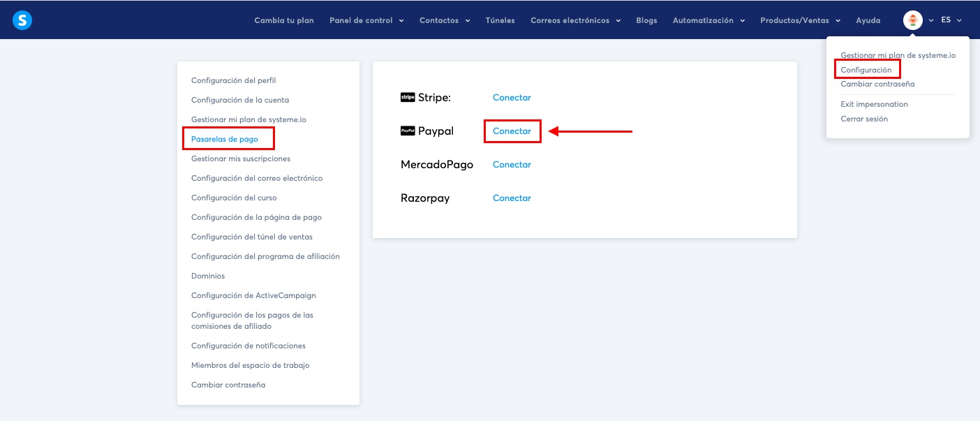Expand the Panel de control dropdown
Image resolution: width=980 pixels, height=421 pixels.
366,20
